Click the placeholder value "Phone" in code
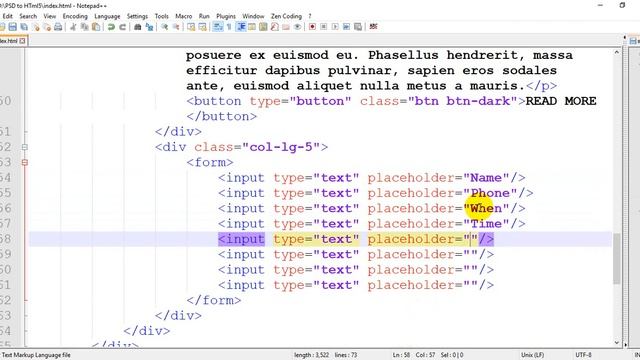640x360 pixels. click(x=490, y=193)
